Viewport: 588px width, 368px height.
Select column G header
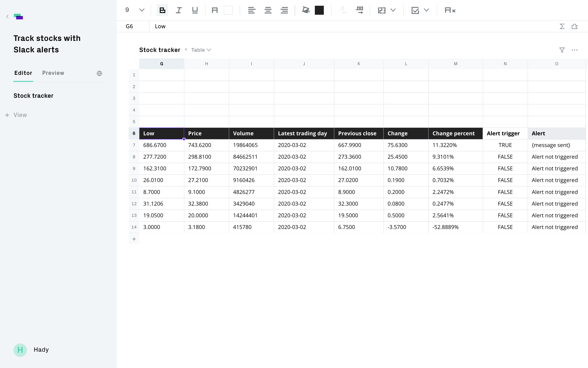tap(161, 64)
